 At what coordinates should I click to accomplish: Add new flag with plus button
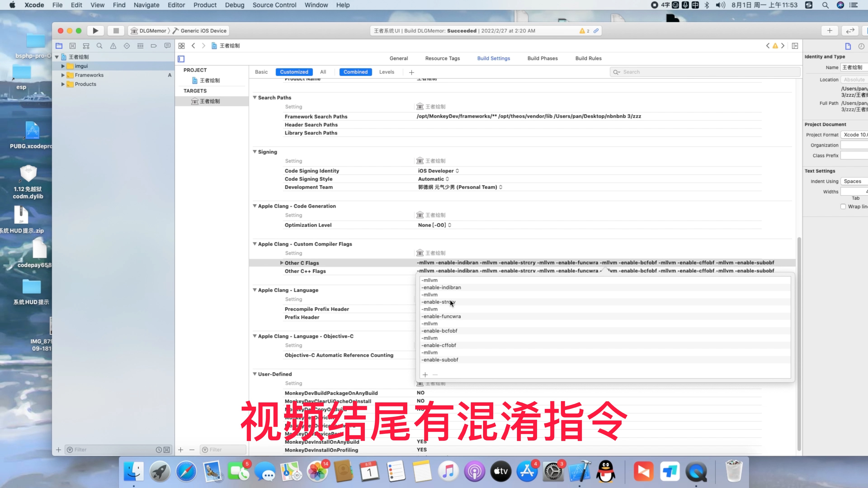tap(425, 375)
